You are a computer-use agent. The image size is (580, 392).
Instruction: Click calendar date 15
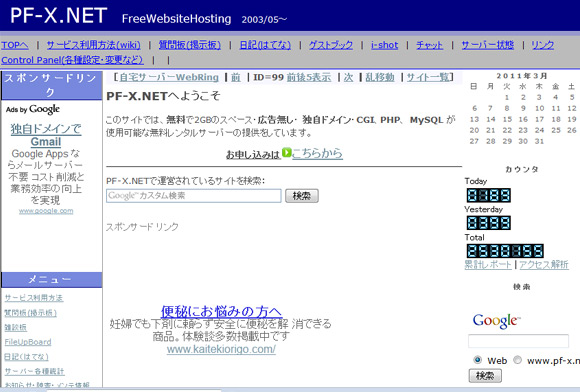coord(507,119)
